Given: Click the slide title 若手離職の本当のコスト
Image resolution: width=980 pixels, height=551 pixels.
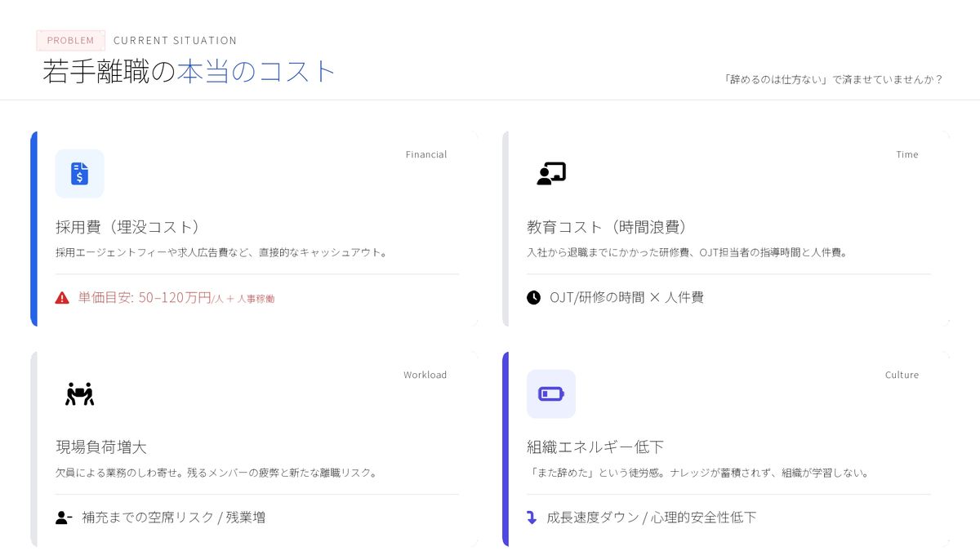Looking at the screenshot, I should click(x=189, y=72).
